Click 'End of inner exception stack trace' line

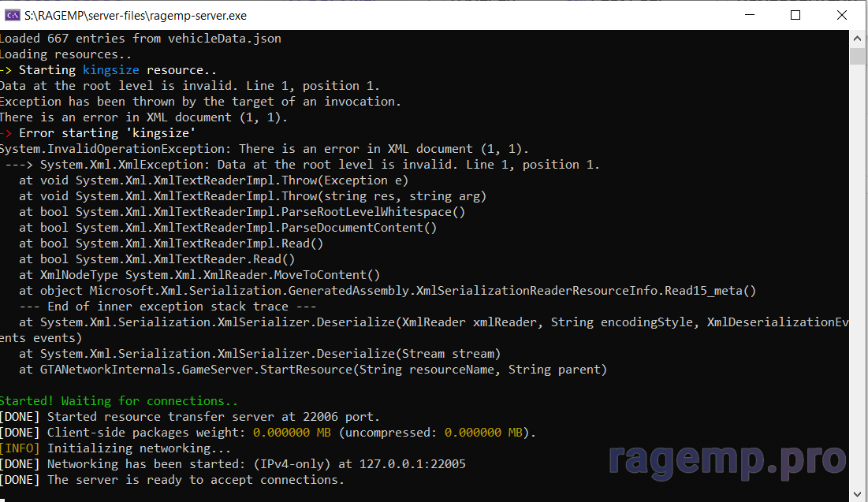(168, 307)
